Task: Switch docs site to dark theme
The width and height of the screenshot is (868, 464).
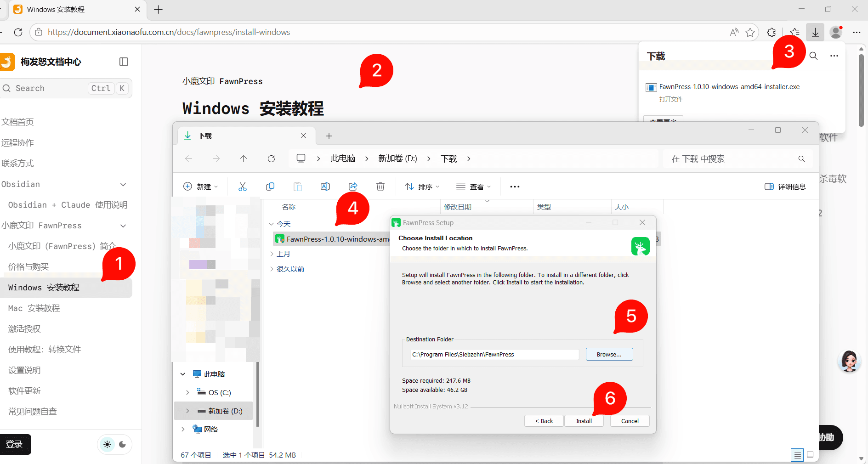Action: [x=122, y=444]
